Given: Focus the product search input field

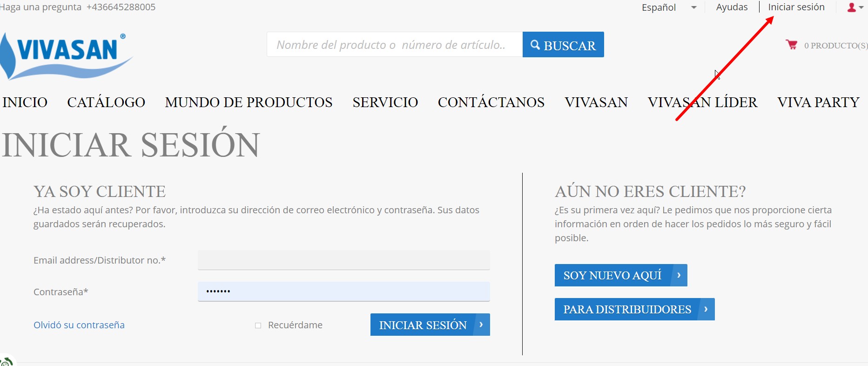Looking at the screenshot, I should pyautogui.click(x=395, y=45).
